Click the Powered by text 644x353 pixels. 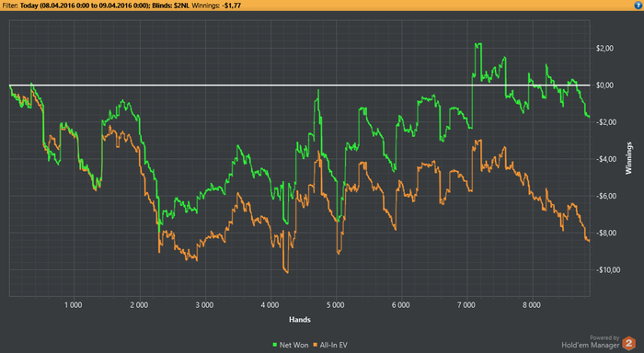coord(604,337)
